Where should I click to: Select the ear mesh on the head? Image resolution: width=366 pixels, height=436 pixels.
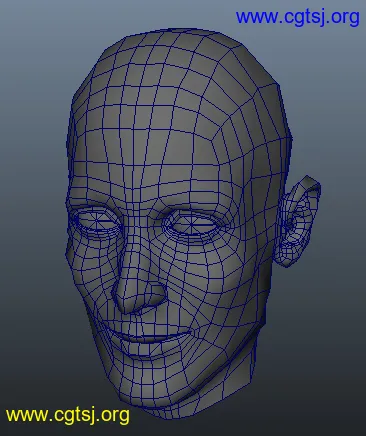(x=299, y=221)
